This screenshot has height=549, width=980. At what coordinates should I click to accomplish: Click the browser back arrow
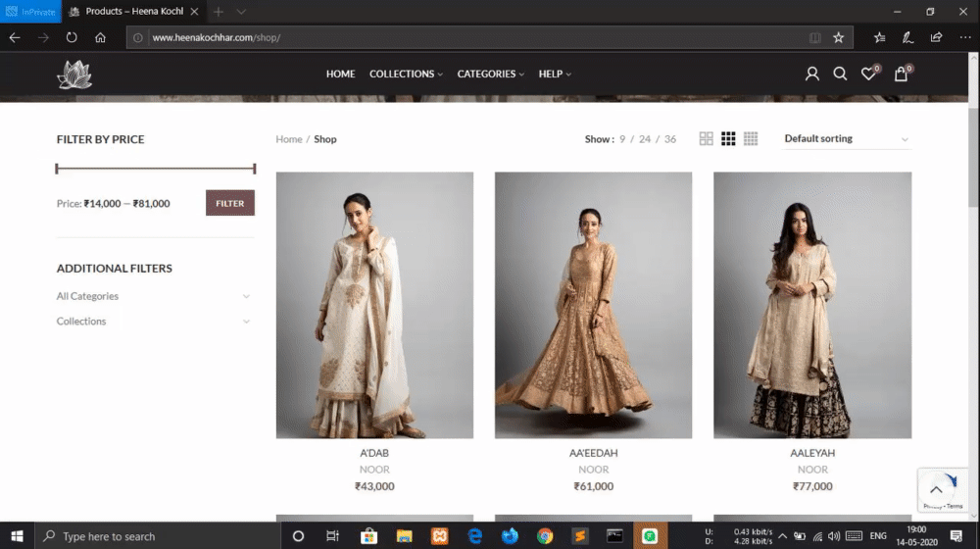click(x=15, y=37)
